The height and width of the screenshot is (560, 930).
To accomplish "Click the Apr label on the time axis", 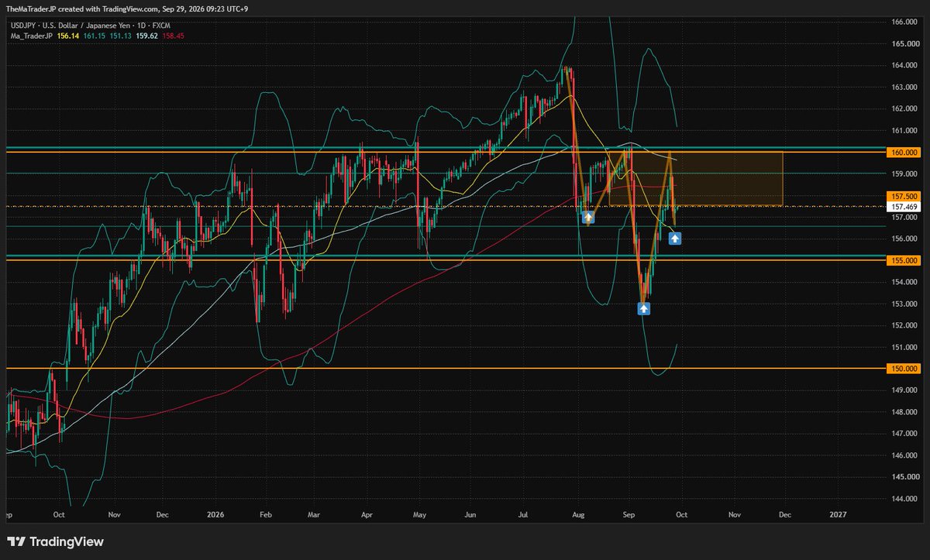I will [x=367, y=514].
